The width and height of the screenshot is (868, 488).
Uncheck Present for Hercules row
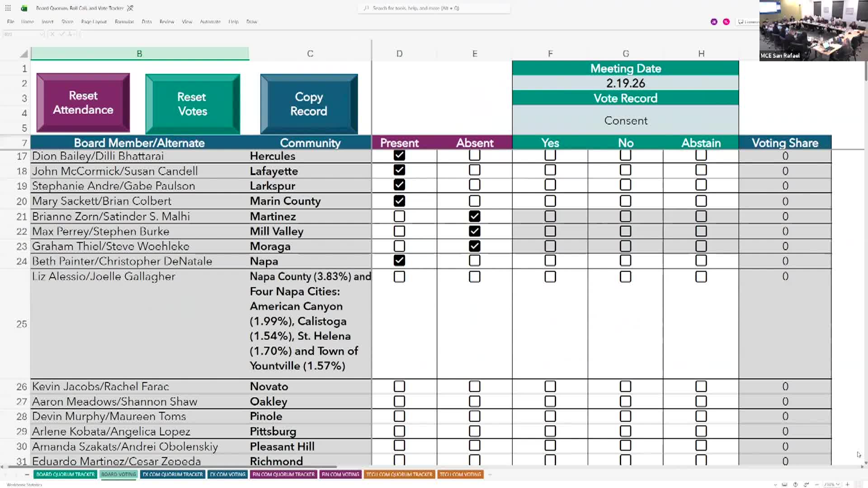[399, 155]
